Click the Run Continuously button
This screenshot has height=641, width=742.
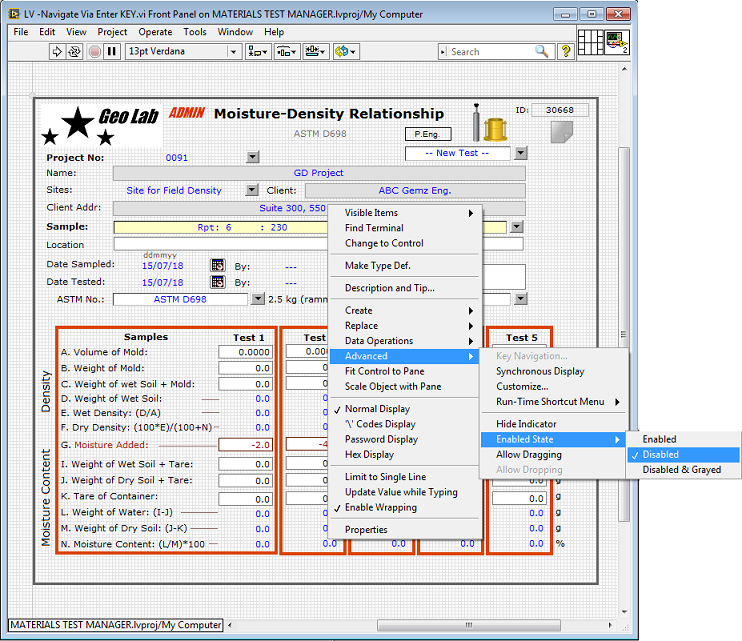[x=74, y=51]
